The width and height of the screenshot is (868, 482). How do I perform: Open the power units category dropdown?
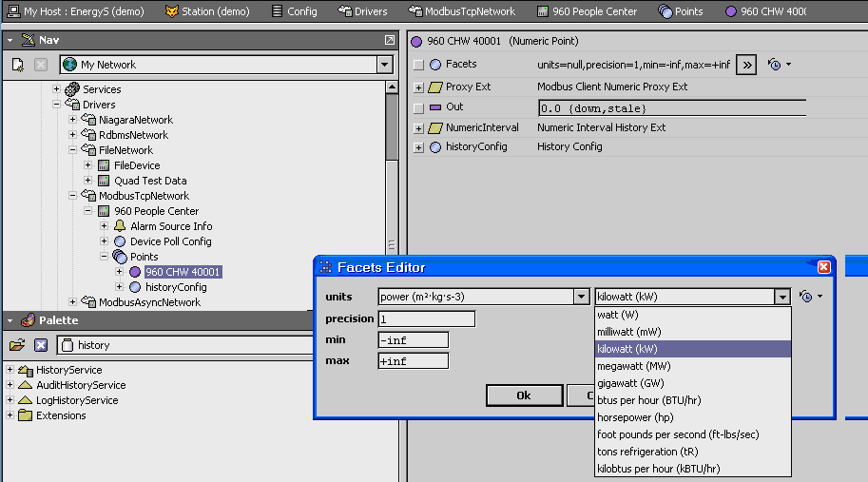580,297
